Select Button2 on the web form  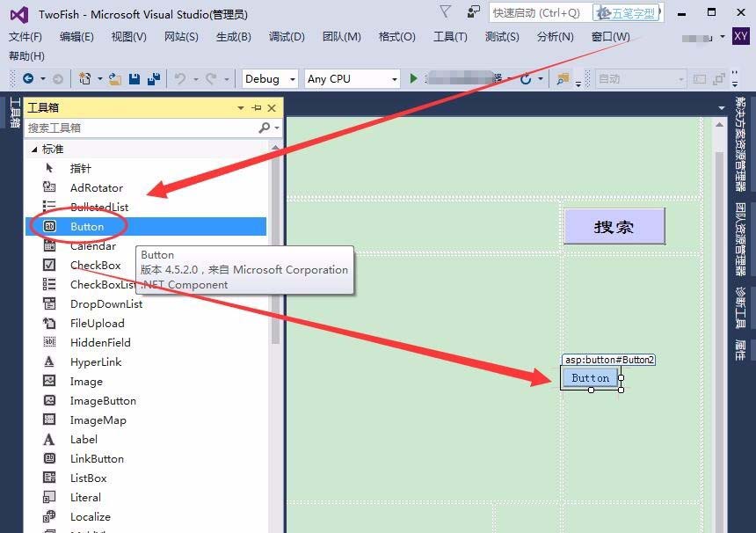click(x=589, y=377)
